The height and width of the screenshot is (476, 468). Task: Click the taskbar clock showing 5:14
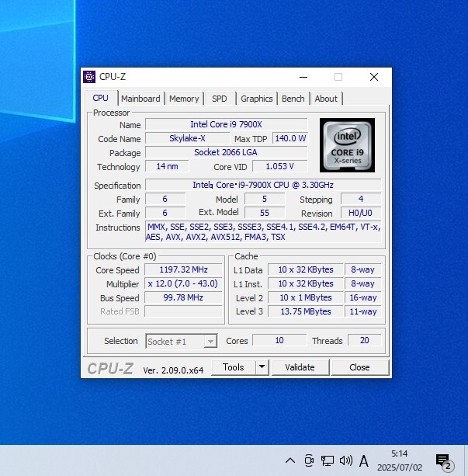(x=399, y=453)
